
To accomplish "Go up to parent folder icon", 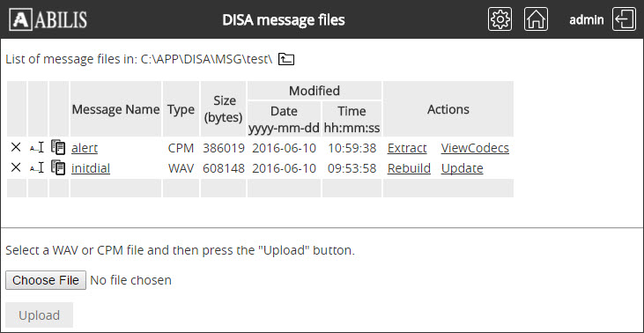I will click(x=285, y=59).
